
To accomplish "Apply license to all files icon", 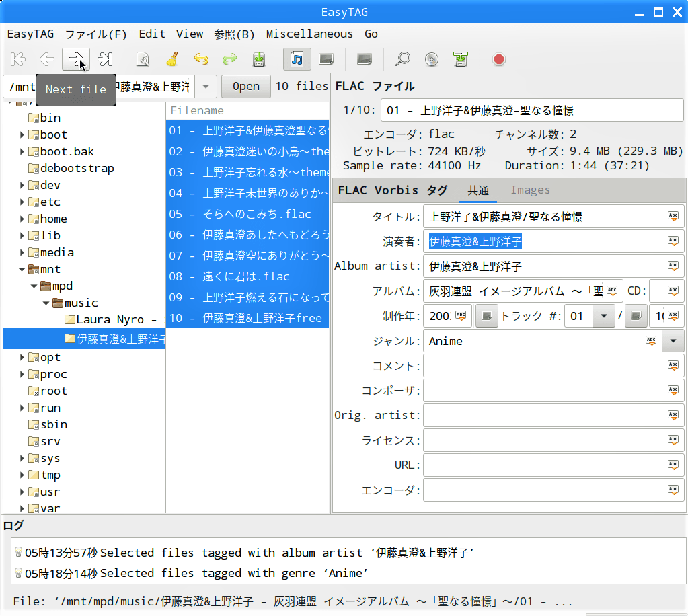I will 673,440.
